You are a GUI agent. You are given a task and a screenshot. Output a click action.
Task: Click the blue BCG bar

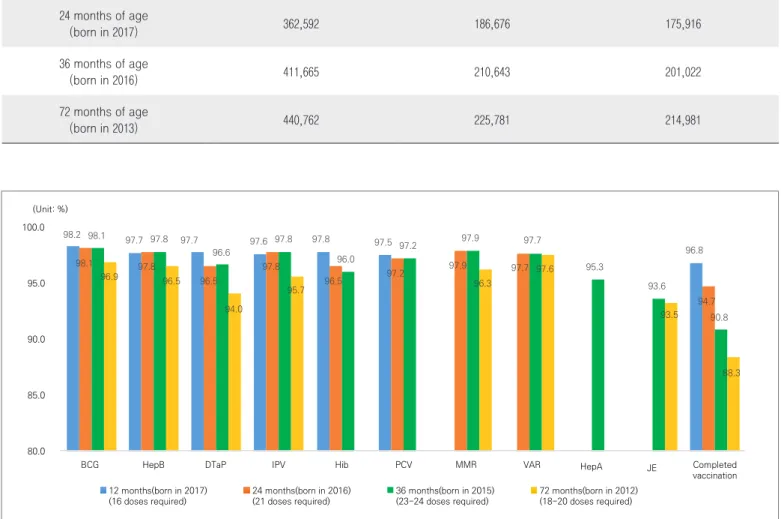pos(73,348)
